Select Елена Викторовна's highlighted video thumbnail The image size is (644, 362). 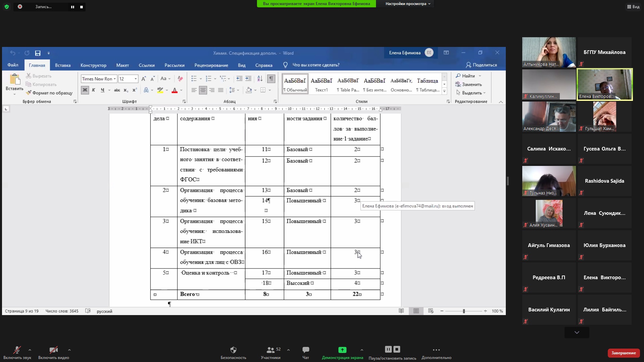click(604, 84)
